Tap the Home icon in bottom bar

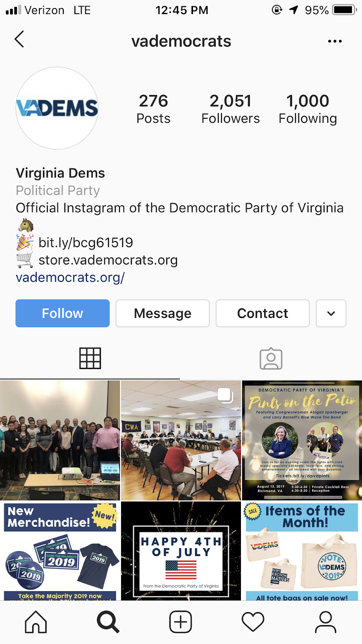36,622
